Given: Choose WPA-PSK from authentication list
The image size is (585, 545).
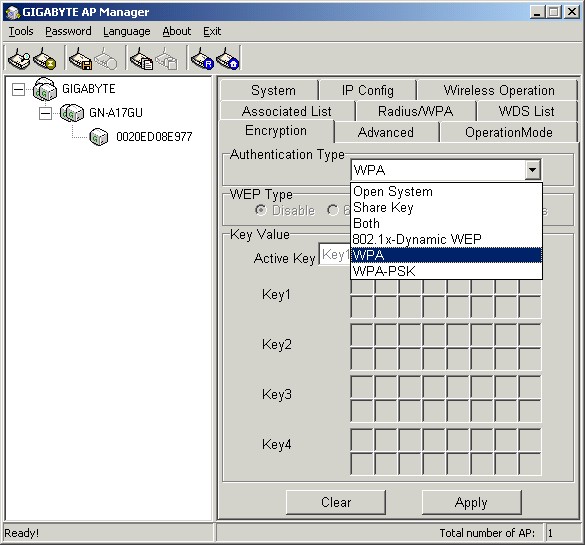Looking at the screenshot, I should click(447, 271).
